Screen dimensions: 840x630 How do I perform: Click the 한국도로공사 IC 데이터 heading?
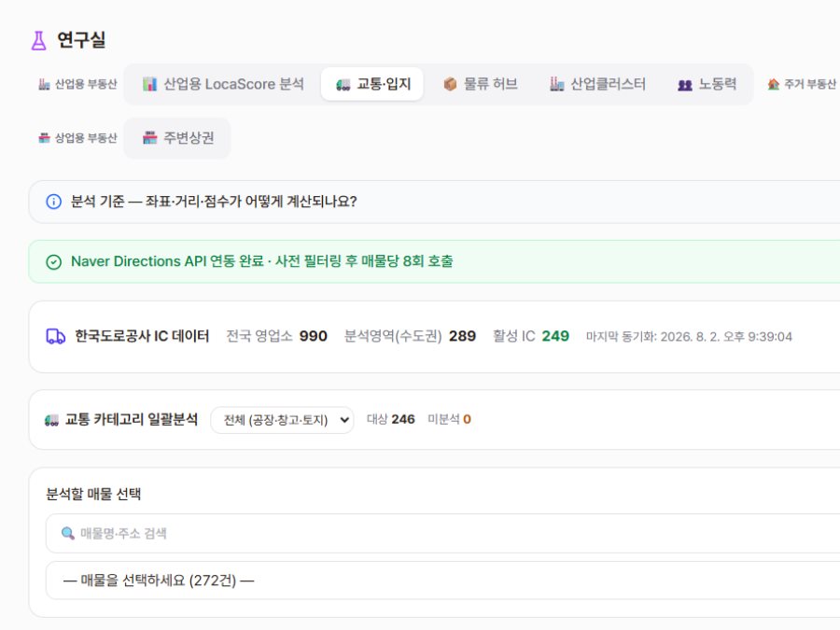(142, 336)
